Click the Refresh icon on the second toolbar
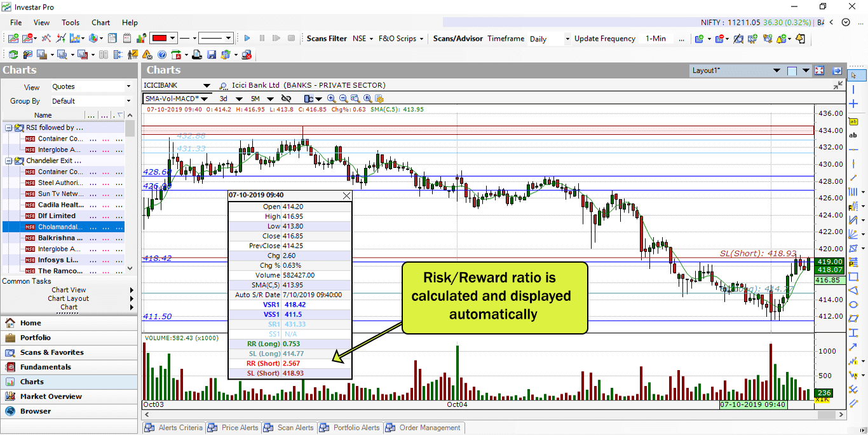Screen dimensions: 868x435 tap(13, 54)
